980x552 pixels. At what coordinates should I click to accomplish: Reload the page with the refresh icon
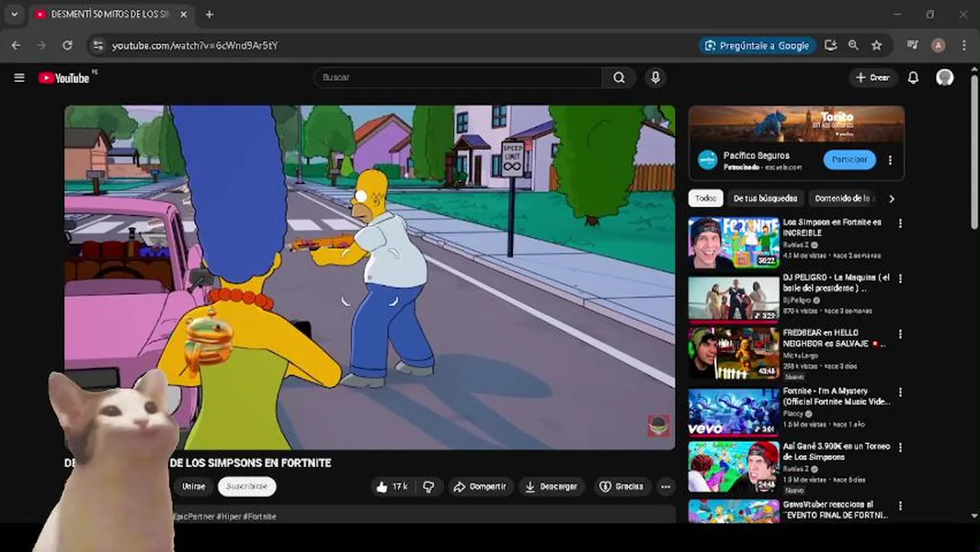pos(67,45)
